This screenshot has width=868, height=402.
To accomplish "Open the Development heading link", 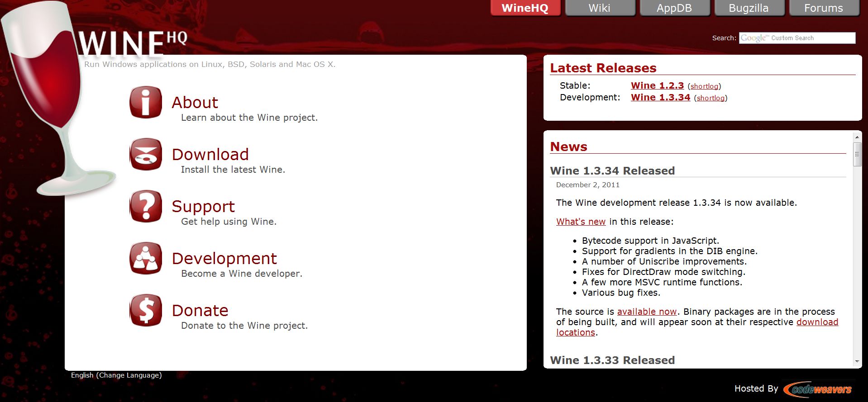I will 224,259.
